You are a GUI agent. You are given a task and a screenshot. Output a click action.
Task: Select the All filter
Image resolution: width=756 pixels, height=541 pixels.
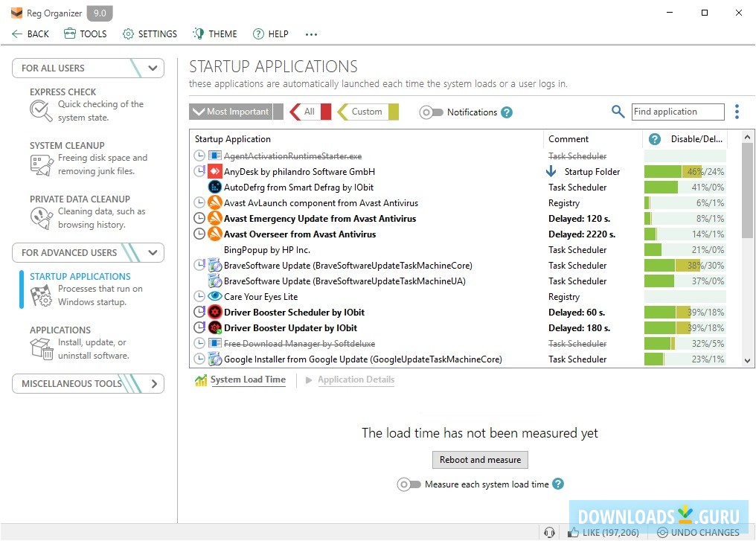310,112
